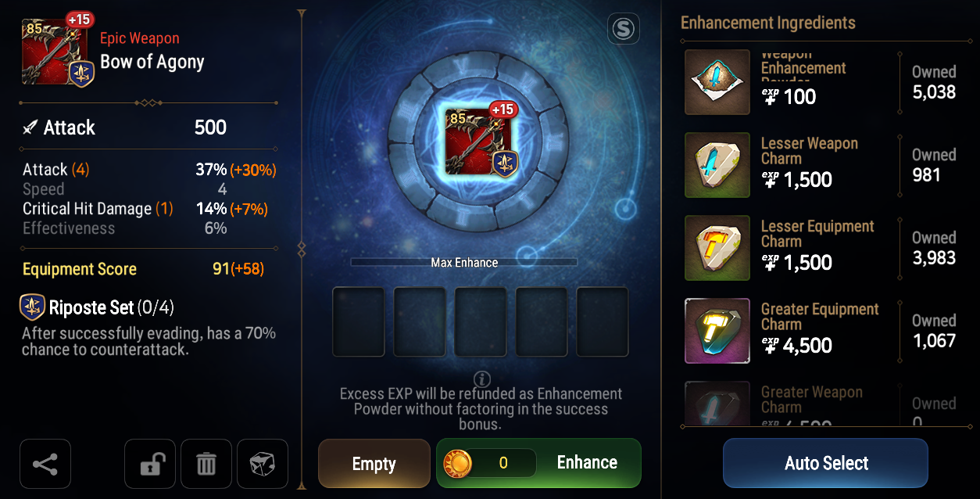
Task: Select the Lesser Equipment Charm icon
Action: [x=717, y=248]
